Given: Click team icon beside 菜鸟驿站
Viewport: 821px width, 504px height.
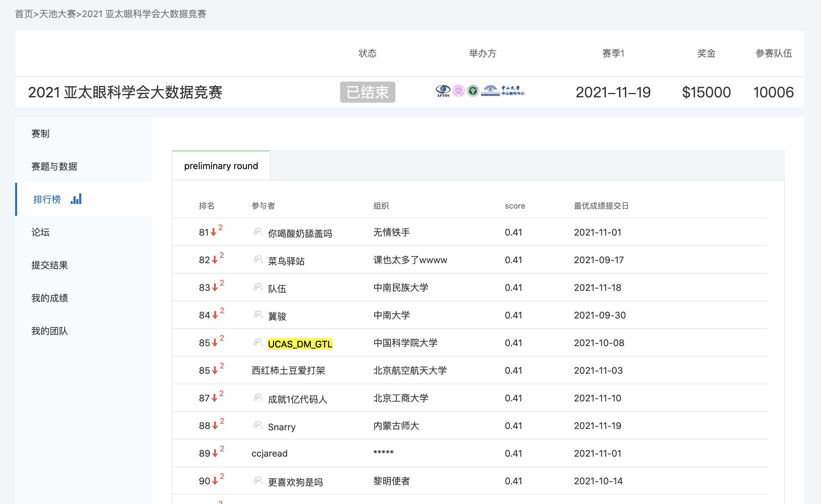Looking at the screenshot, I should (258, 259).
